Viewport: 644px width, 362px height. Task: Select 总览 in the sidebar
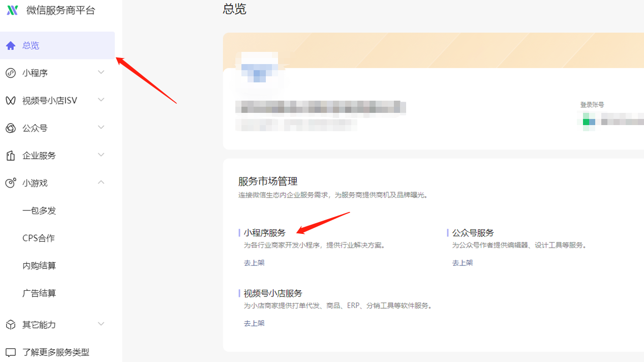(57, 46)
